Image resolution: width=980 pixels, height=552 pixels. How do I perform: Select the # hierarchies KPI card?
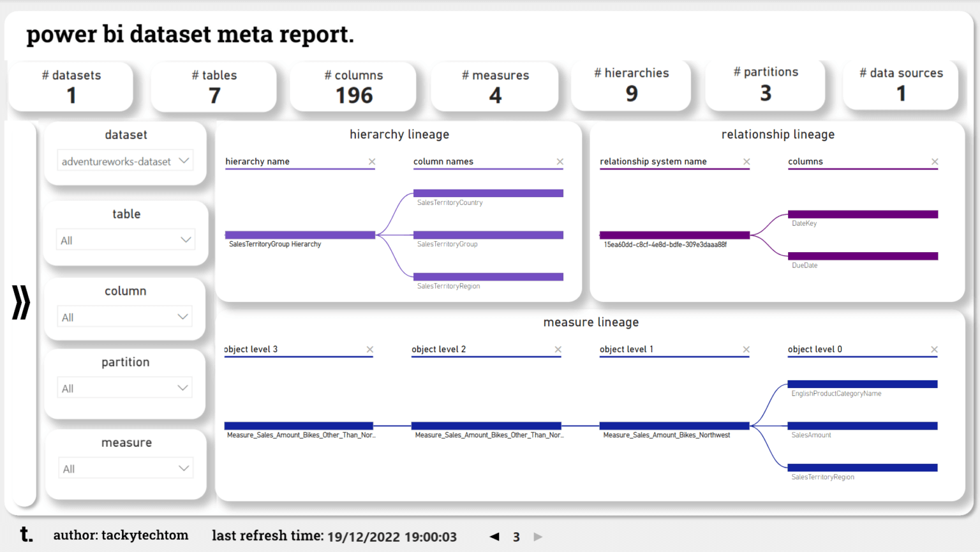coord(631,85)
